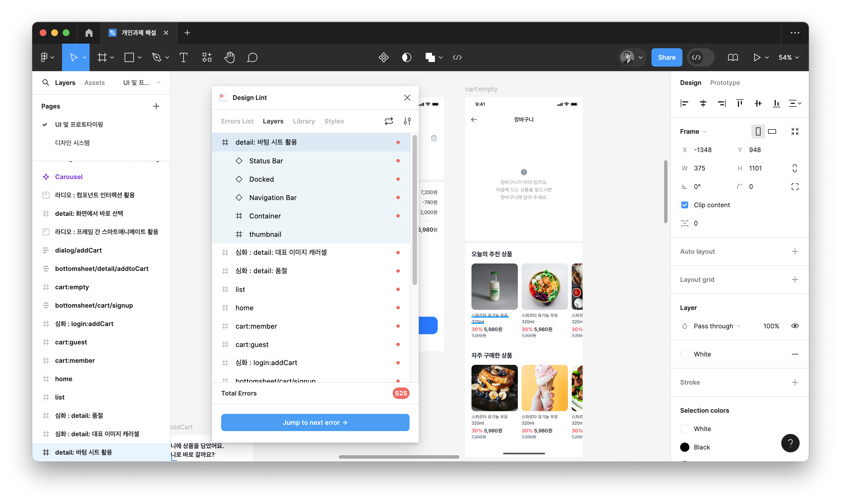The image size is (841, 504).
Task: Select the Rectangle shape tool
Action: pyautogui.click(x=129, y=57)
